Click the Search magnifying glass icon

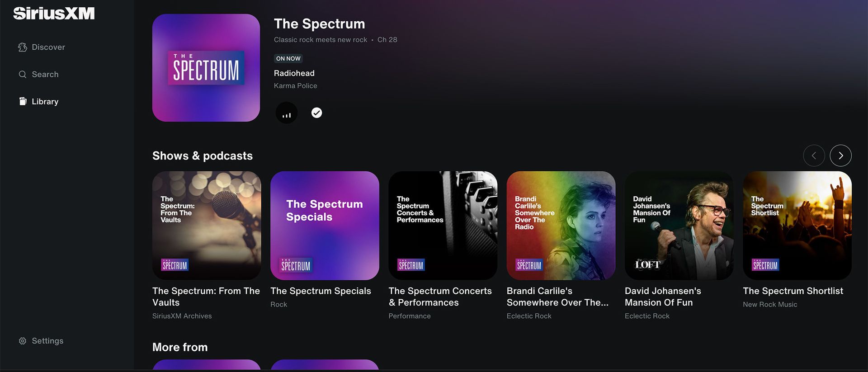click(x=22, y=74)
